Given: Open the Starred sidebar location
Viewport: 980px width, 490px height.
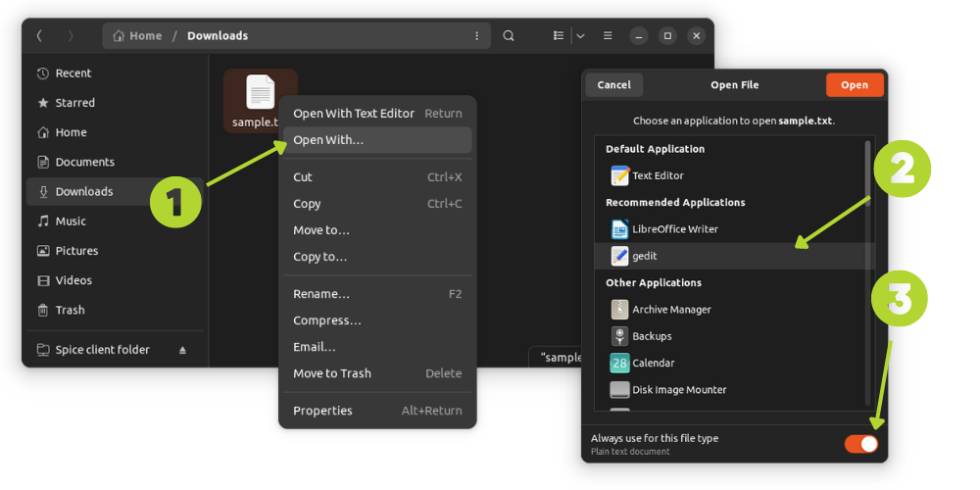Looking at the screenshot, I should (74, 103).
